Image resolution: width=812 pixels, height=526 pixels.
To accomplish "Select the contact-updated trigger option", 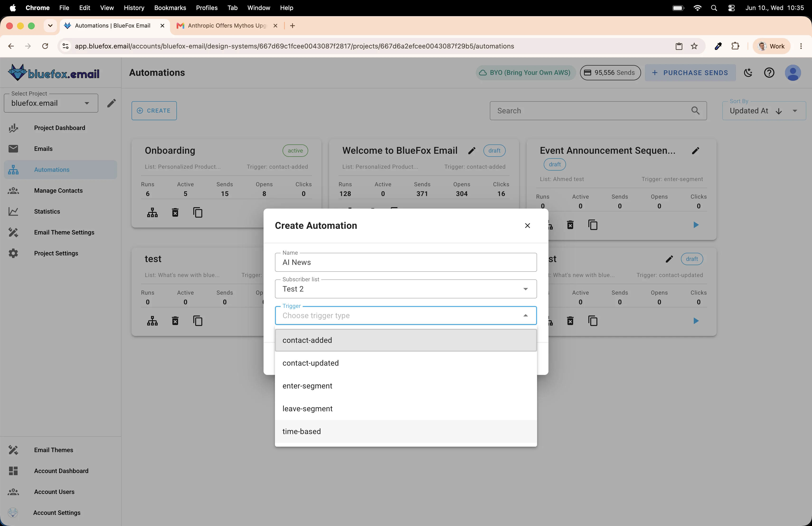I will (406, 363).
